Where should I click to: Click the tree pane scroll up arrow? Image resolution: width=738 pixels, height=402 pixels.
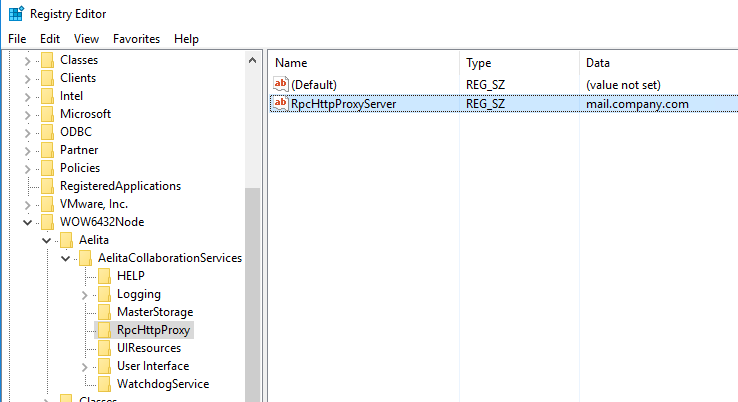(x=253, y=60)
